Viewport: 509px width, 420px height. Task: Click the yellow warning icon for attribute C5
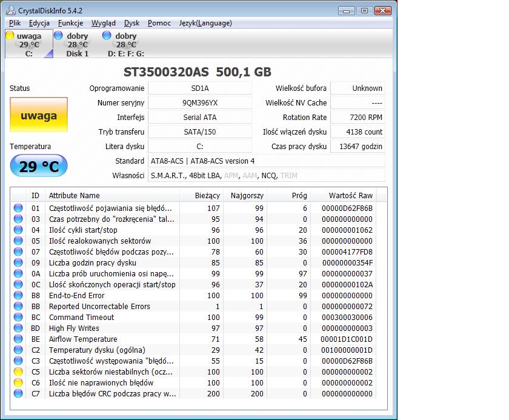tap(18, 372)
